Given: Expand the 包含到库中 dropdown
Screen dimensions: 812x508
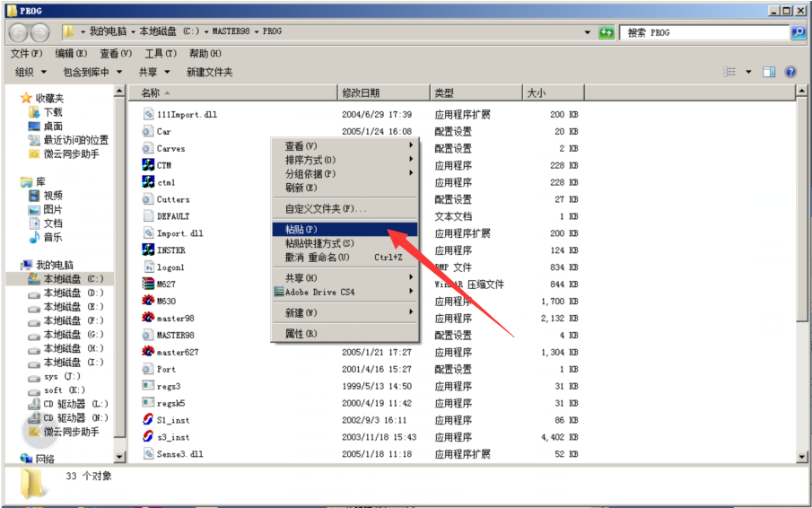Looking at the screenshot, I should coord(92,72).
